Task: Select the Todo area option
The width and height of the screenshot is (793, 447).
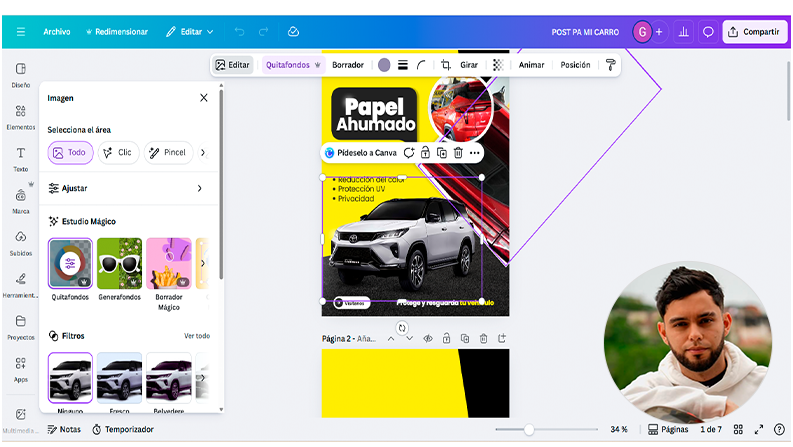Action: 70,153
